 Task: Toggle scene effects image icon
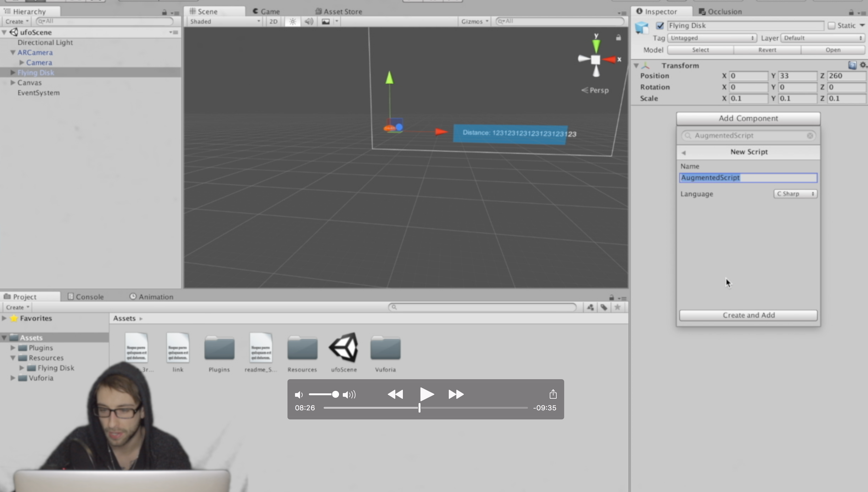(x=325, y=22)
